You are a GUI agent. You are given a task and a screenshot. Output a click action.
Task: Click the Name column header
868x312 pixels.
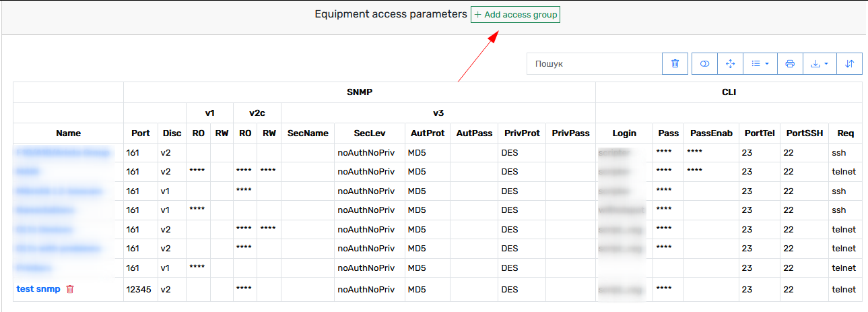68,133
